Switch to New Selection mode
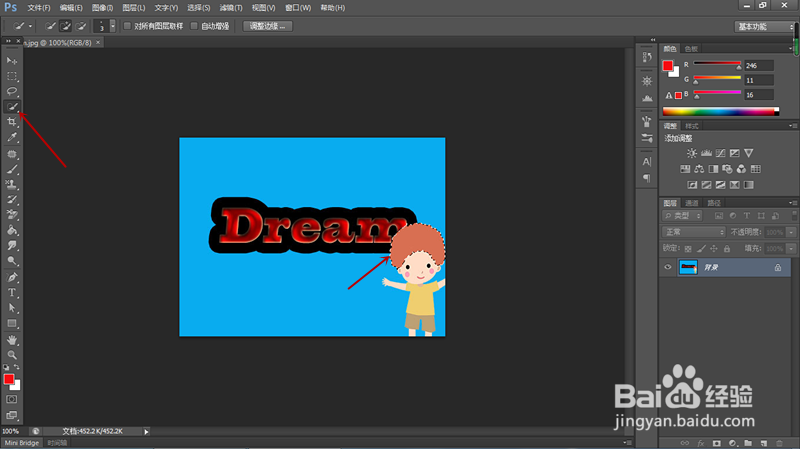Image resolution: width=800 pixels, height=449 pixels. [x=50, y=26]
